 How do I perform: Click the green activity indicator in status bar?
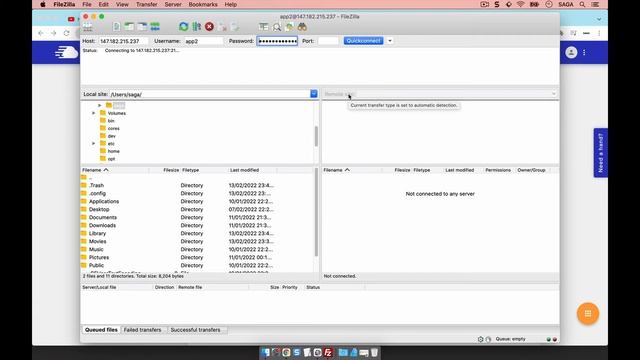(549, 339)
